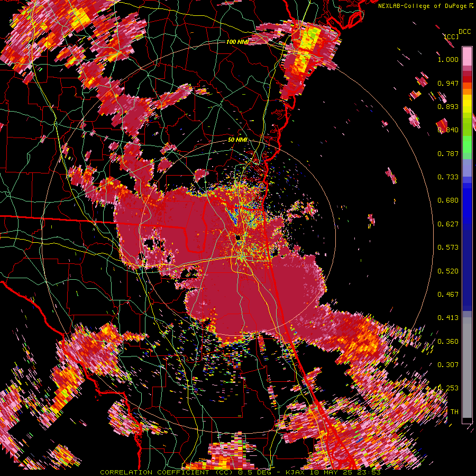Viewport: 476px width, 476px height.
Task: Click the 0.413 scale value
Action: pos(448,318)
